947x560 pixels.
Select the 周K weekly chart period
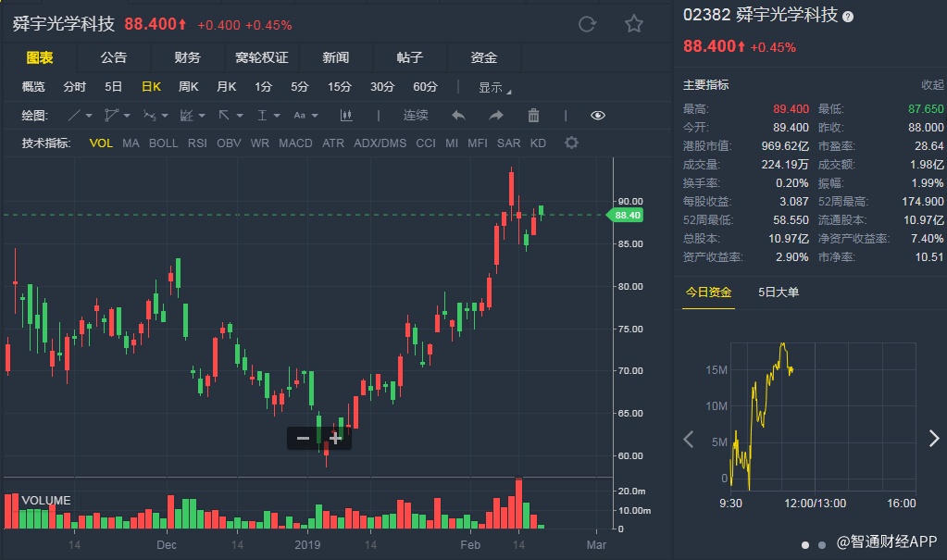(188, 87)
